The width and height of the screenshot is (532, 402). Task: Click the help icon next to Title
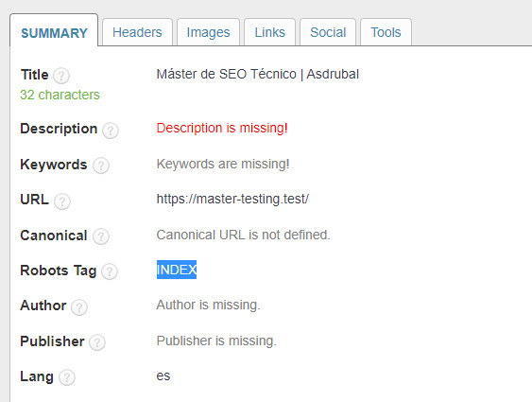click(61, 76)
